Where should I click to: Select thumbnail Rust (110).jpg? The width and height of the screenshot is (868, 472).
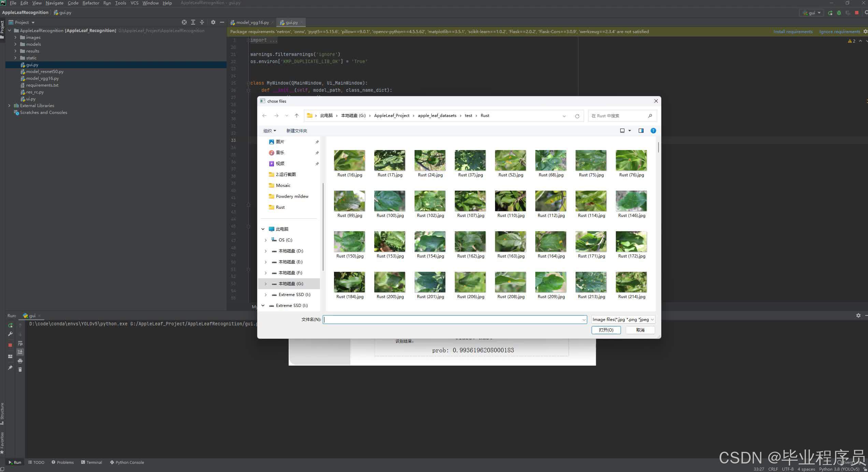coord(511,204)
